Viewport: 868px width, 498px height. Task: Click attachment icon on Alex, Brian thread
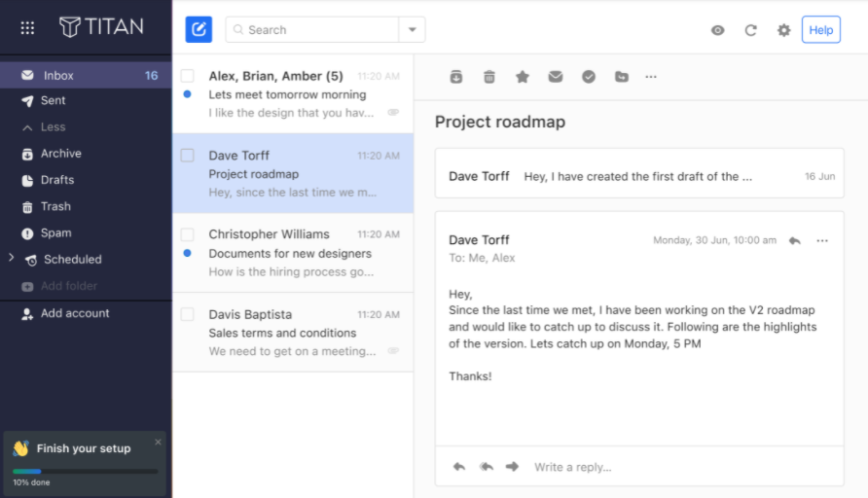[x=393, y=112]
